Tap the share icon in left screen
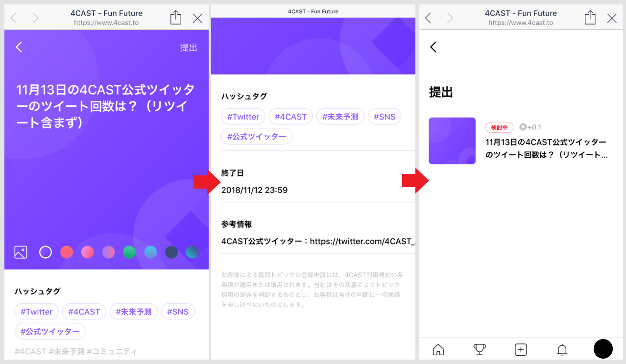Viewport: 626px width, 364px height. pos(176,18)
